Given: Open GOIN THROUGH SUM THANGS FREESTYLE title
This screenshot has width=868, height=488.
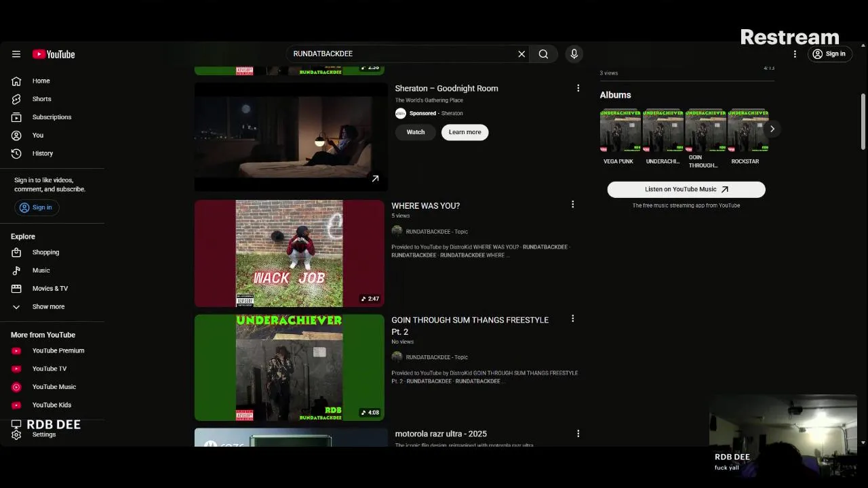Looking at the screenshot, I should [470, 326].
